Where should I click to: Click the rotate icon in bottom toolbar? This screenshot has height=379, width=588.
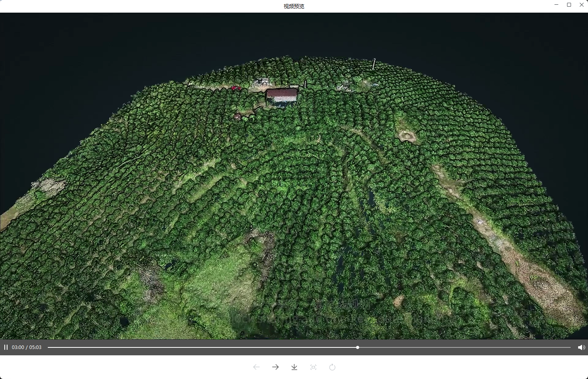point(332,367)
